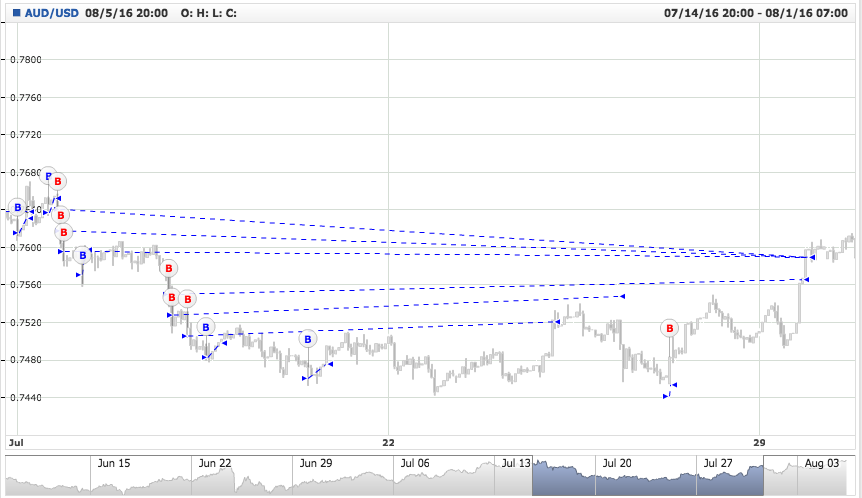Image resolution: width=862 pixels, height=498 pixels.
Task: Click blue B marker near 0.7500 before July 22
Action: (x=308, y=339)
